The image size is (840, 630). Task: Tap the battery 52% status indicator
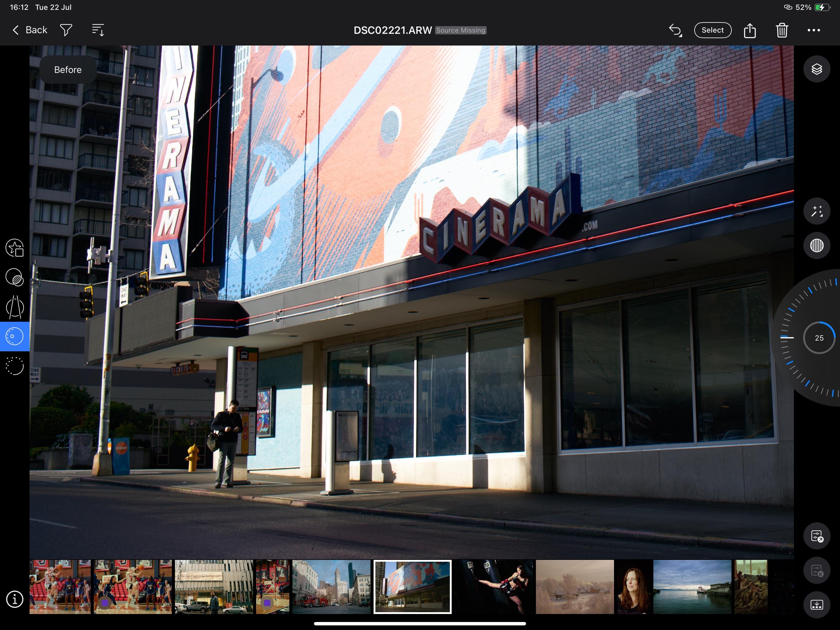coord(813,7)
